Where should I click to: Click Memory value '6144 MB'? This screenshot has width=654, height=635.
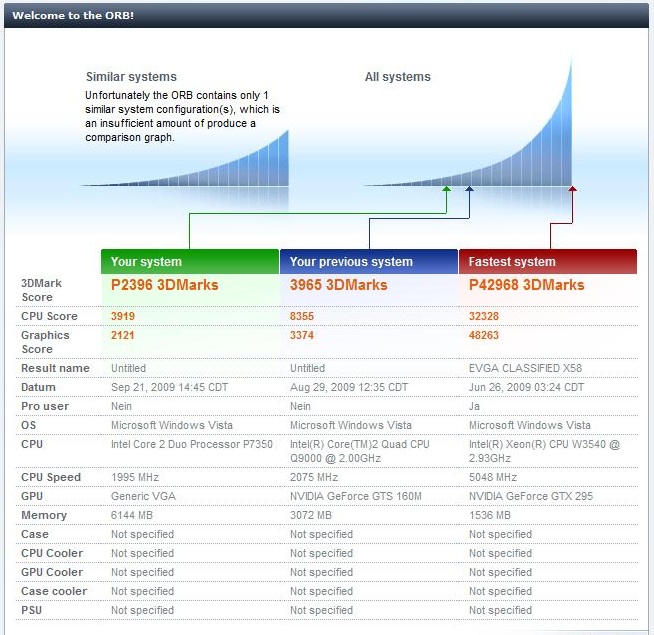tap(132, 516)
